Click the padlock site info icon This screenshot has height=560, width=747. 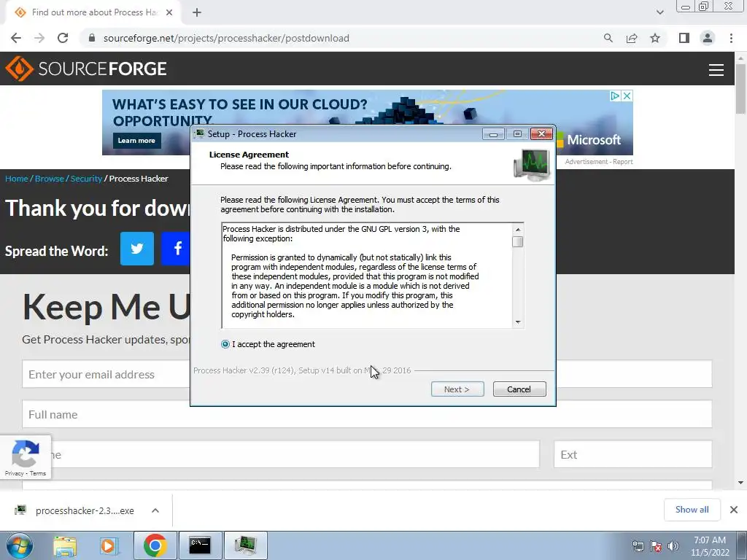[92, 38]
